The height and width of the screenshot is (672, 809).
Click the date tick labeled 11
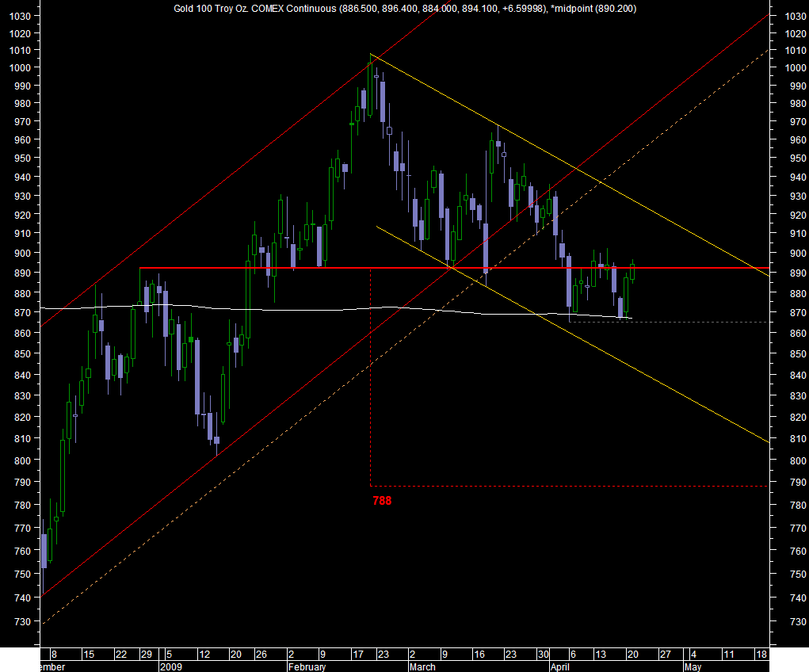[728, 655]
